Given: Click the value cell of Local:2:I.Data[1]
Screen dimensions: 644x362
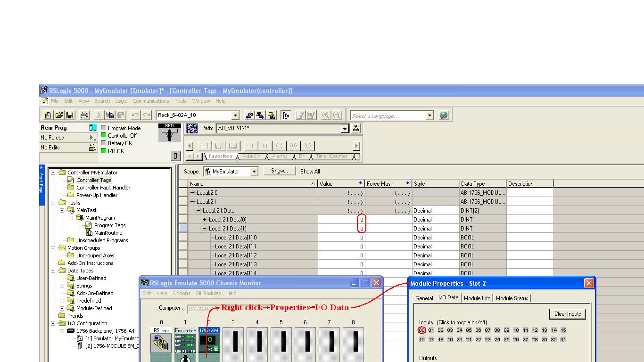Looking at the screenshot, I should pos(342,229).
